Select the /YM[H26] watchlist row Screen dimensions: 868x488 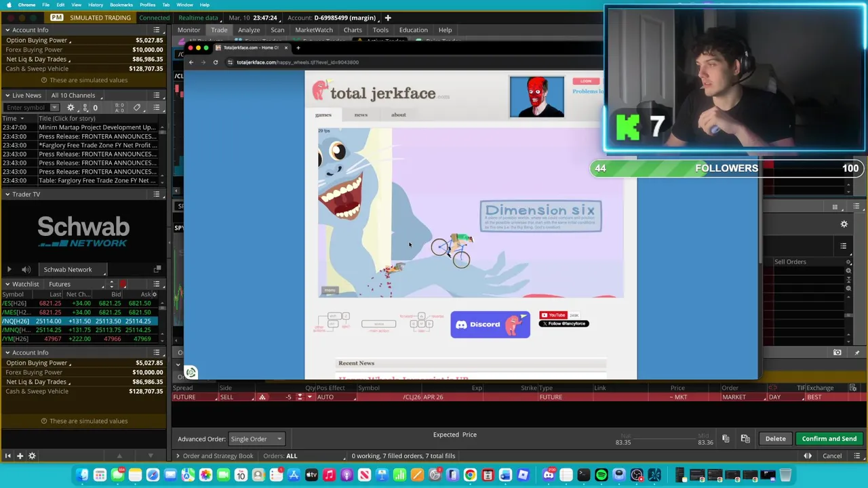80,339
